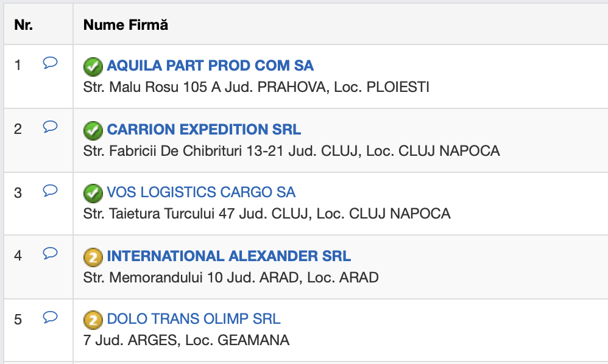The height and width of the screenshot is (364, 608).
Task: Open comment bubble for row 4
Action: 51,253
